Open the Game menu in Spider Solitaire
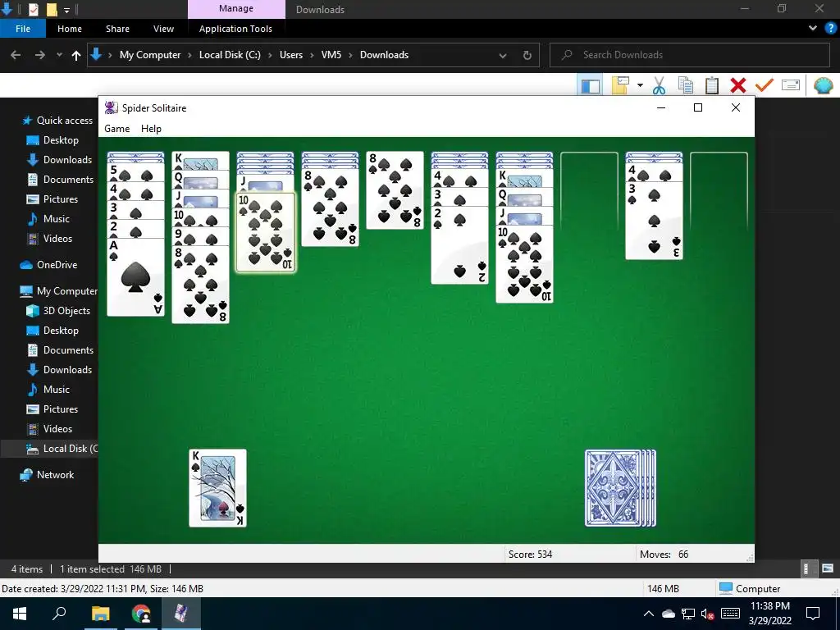The width and height of the screenshot is (840, 630). tap(116, 129)
